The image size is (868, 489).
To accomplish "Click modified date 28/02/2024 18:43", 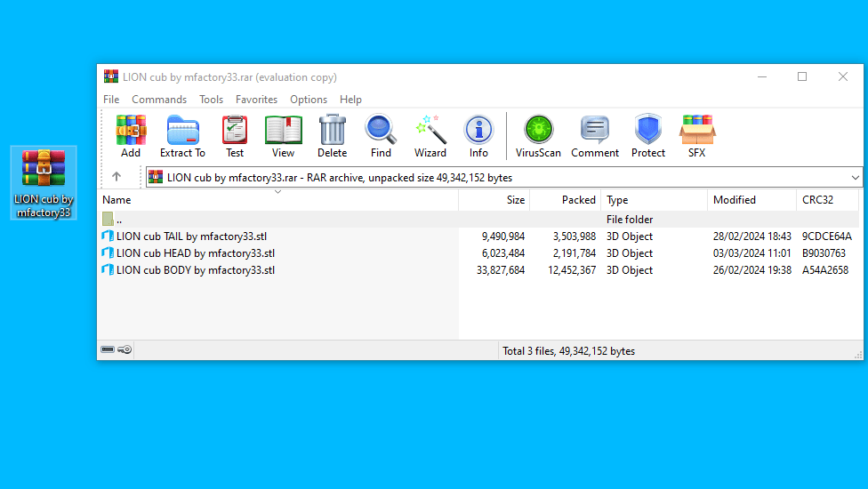I will click(752, 236).
